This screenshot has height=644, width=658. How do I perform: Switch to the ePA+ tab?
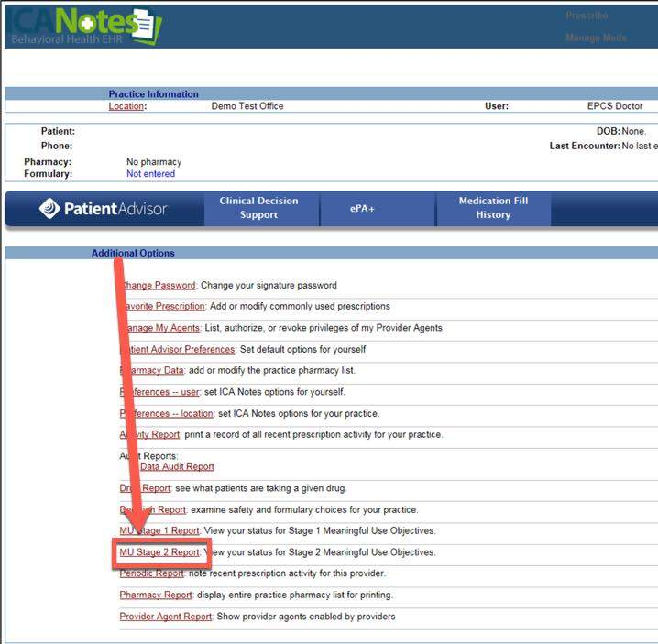362,208
